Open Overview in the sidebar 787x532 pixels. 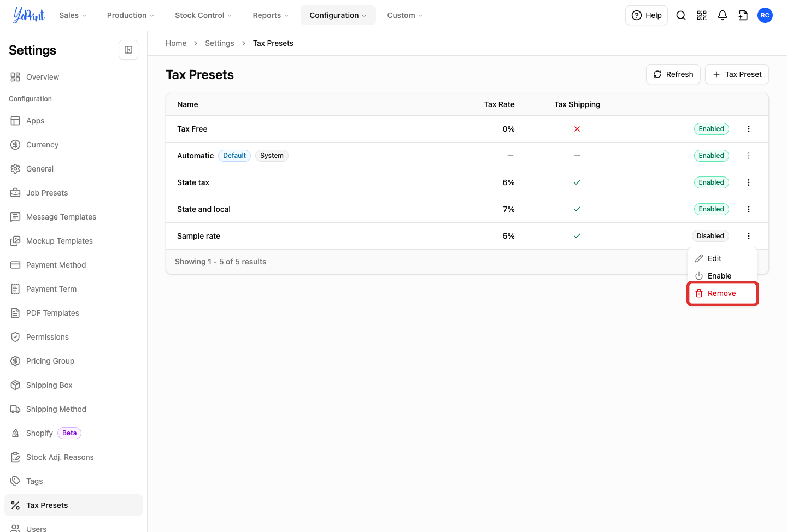(73, 77)
